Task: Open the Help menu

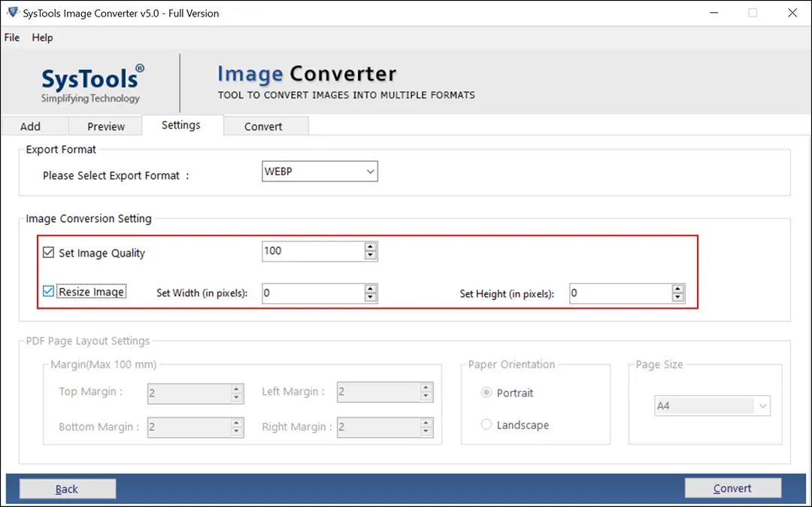Action: coord(42,38)
